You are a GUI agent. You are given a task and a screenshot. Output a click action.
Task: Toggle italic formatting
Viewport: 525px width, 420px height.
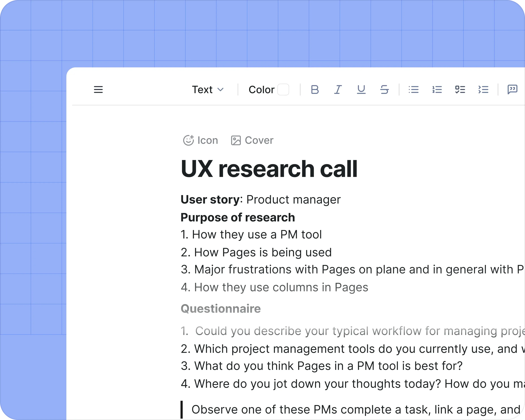point(338,90)
